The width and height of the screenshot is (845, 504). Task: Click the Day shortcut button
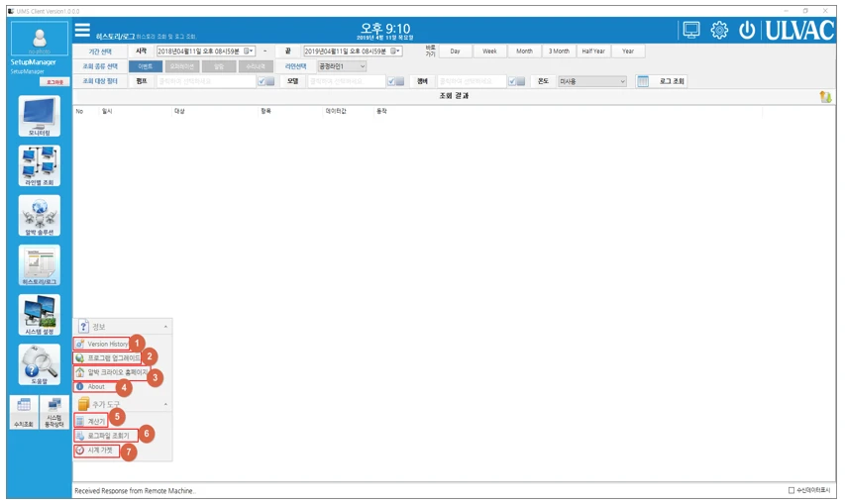[456, 51]
